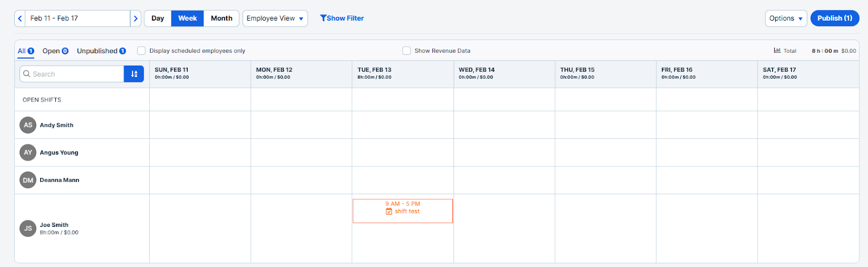Screen dimensions: 868x267
Task: Select employee name Deanna Mann
Action: coord(60,180)
